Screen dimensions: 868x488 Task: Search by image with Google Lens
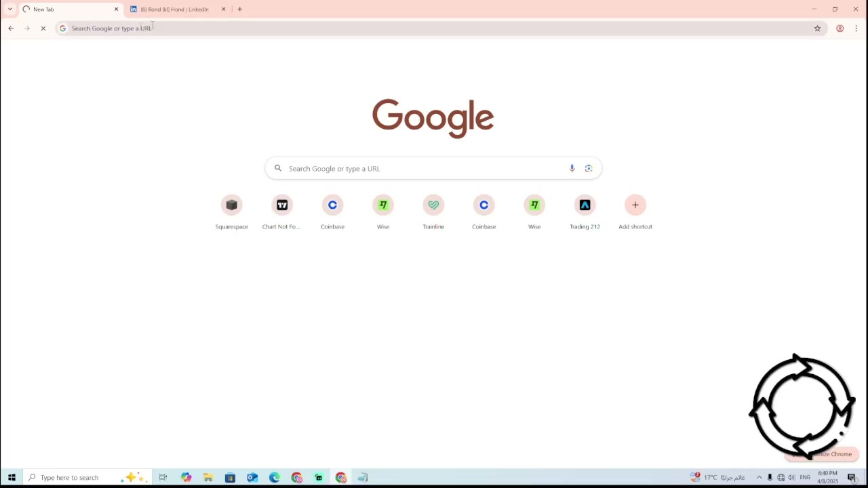[x=589, y=169]
